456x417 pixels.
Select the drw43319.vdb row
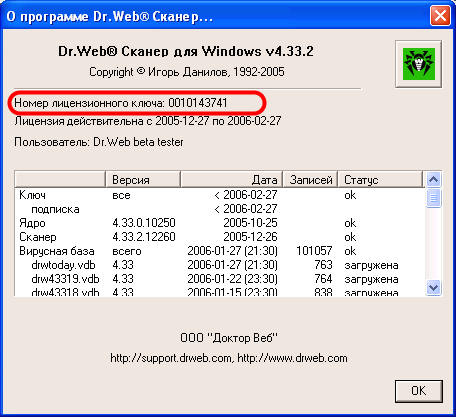[220, 279]
